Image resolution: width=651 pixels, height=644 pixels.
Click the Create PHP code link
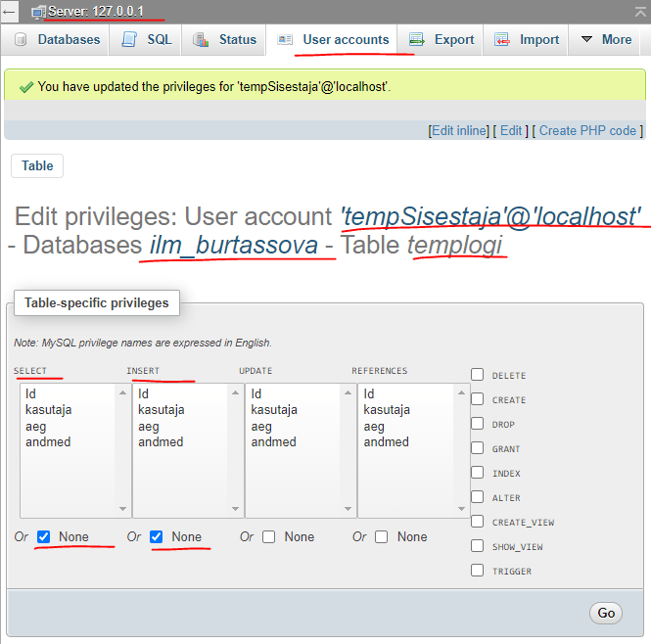click(x=587, y=130)
